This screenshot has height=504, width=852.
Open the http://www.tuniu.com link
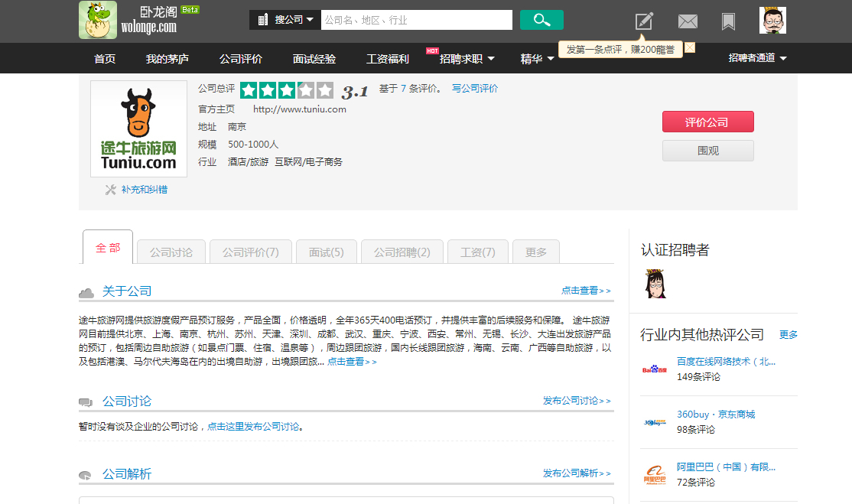(x=299, y=109)
